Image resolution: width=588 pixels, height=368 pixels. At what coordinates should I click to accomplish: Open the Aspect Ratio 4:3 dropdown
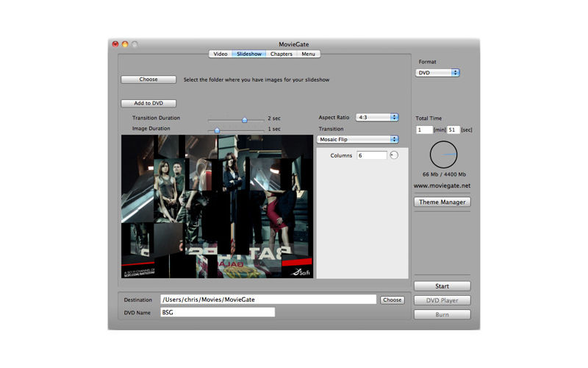tap(377, 118)
